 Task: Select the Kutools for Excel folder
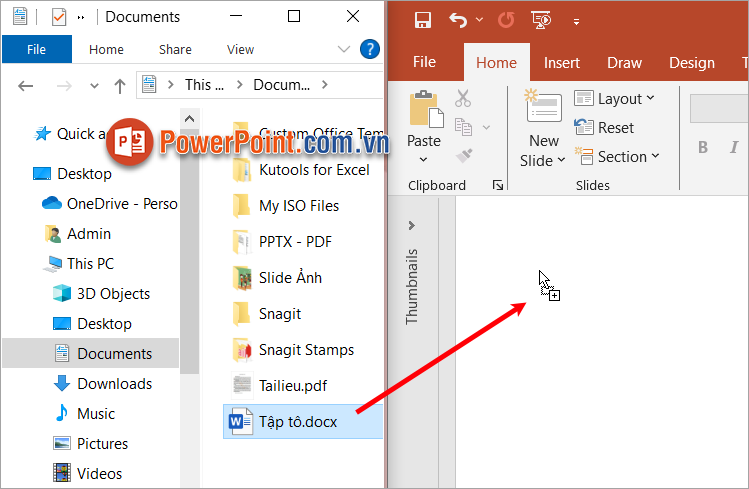pos(301,170)
